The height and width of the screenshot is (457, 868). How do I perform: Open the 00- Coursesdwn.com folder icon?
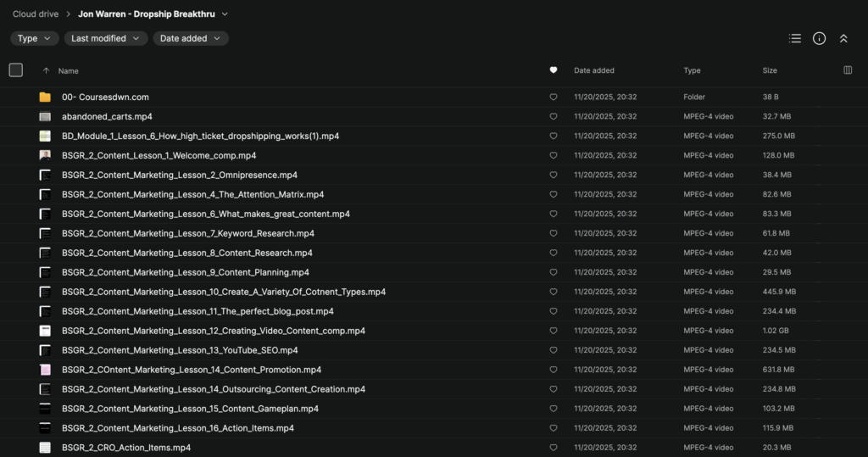(45, 98)
